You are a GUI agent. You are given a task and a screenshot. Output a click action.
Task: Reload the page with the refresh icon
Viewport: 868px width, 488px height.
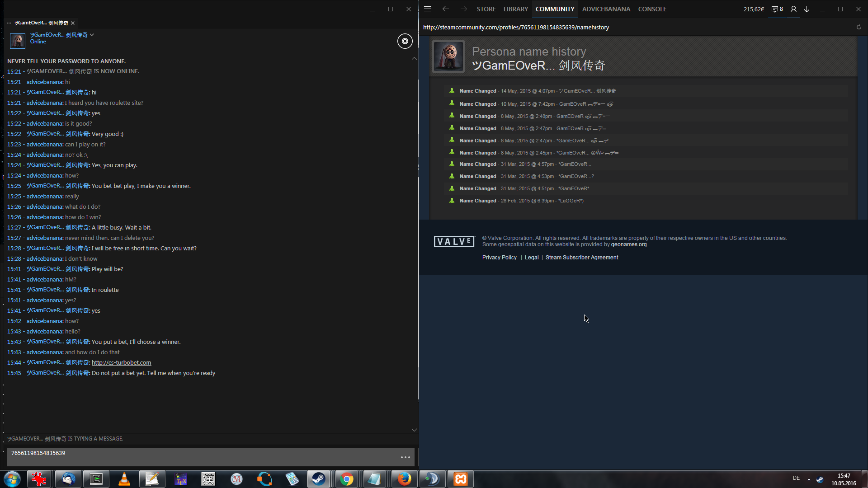[x=859, y=27]
